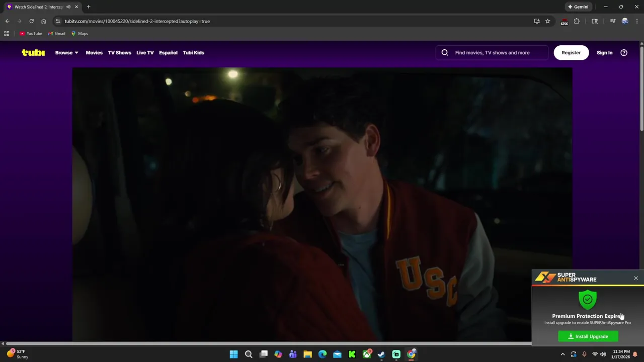Screen dimensions: 644x362
Task: Go to Live TV
Action: (x=145, y=53)
